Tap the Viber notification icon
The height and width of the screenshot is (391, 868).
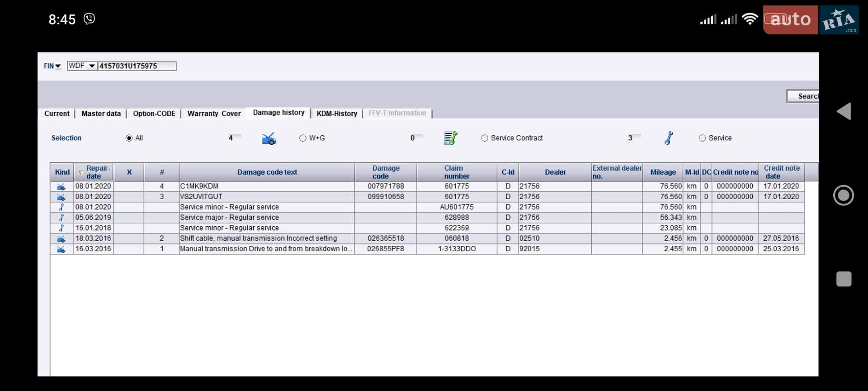[x=90, y=19]
